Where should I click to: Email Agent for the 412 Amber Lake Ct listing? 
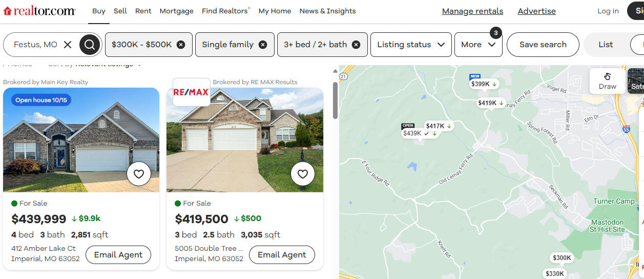118,254
